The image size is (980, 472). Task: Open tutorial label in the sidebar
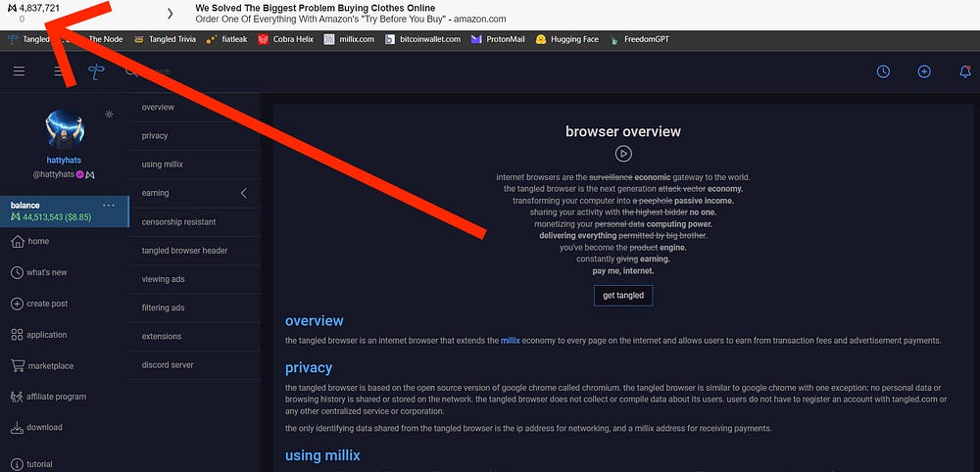tap(39, 464)
